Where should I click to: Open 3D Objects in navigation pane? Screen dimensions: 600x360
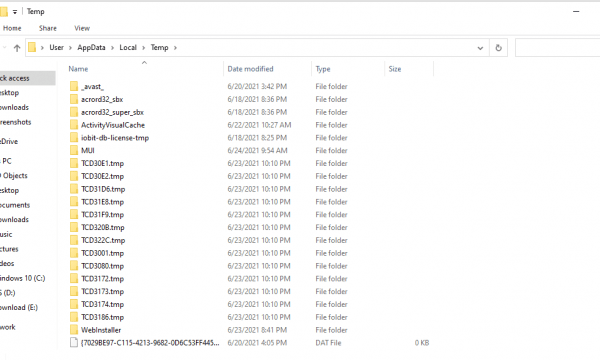[x=14, y=176]
